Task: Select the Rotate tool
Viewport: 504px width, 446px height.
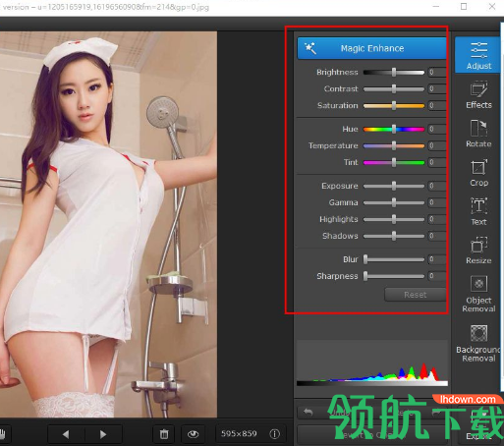Action: [x=478, y=134]
